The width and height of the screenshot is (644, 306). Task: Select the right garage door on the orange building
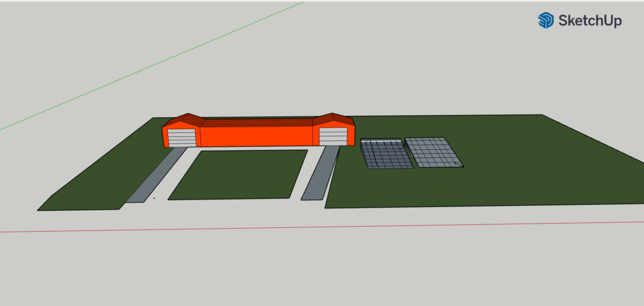coord(333,136)
